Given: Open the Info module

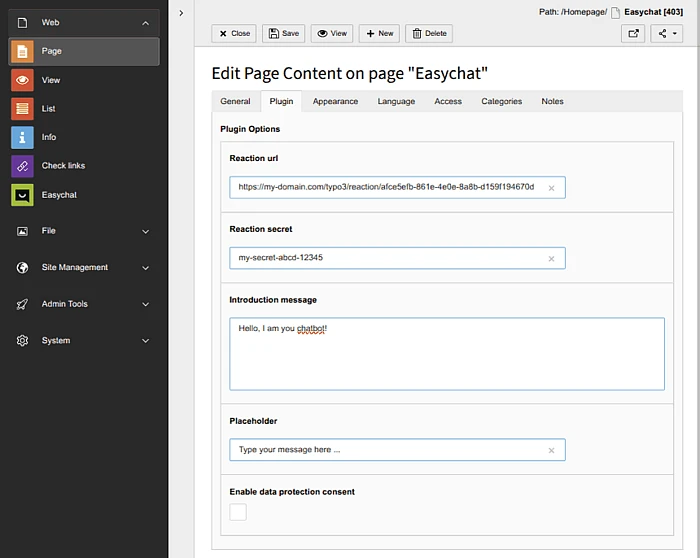Looking at the screenshot, I should pyautogui.click(x=48, y=137).
